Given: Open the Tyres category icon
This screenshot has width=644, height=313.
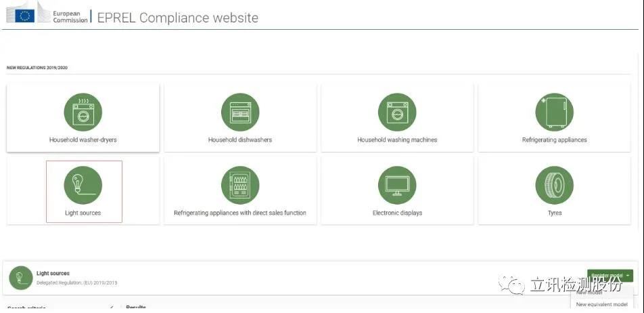Looking at the screenshot, I should pyautogui.click(x=555, y=185).
